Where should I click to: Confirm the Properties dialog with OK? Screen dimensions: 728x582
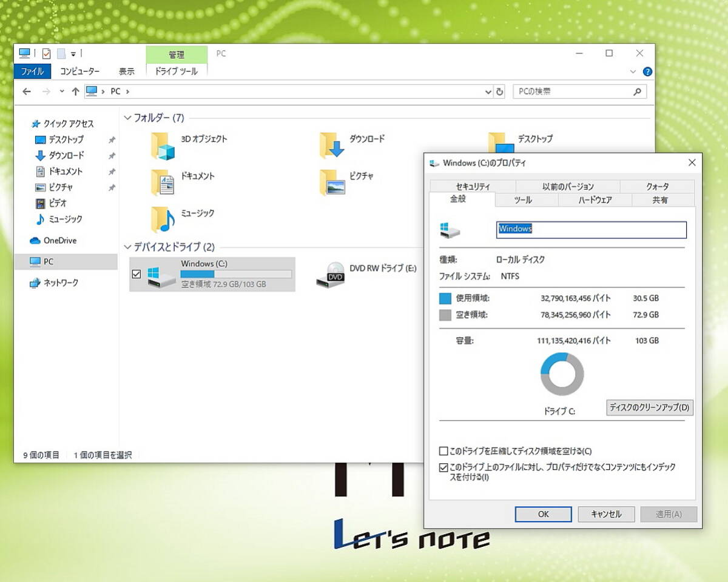(x=544, y=514)
